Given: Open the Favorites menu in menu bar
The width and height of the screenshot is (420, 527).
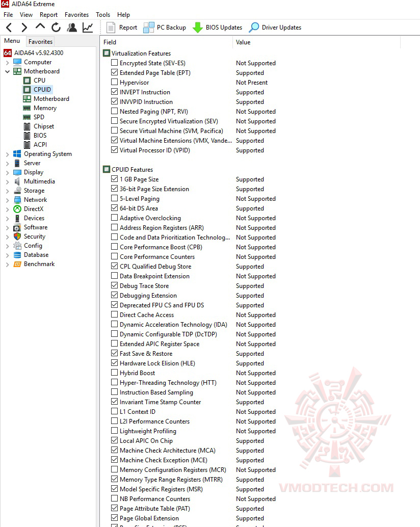Looking at the screenshot, I should [76, 15].
